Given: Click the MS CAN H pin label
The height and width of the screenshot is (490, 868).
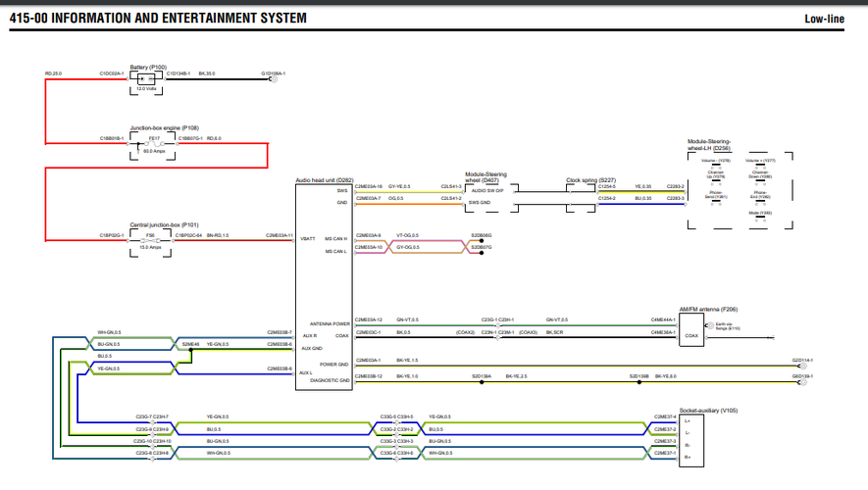Looking at the screenshot, I should [x=336, y=239].
